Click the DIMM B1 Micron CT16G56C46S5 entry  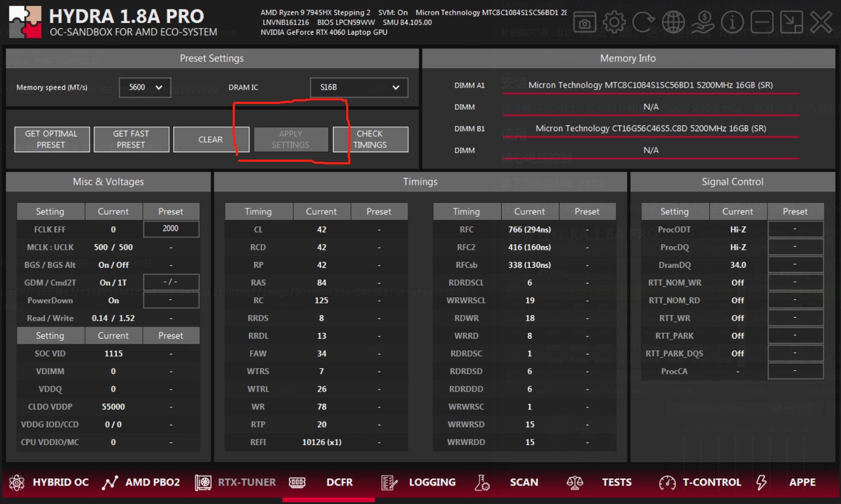click(x=651, y=128)
